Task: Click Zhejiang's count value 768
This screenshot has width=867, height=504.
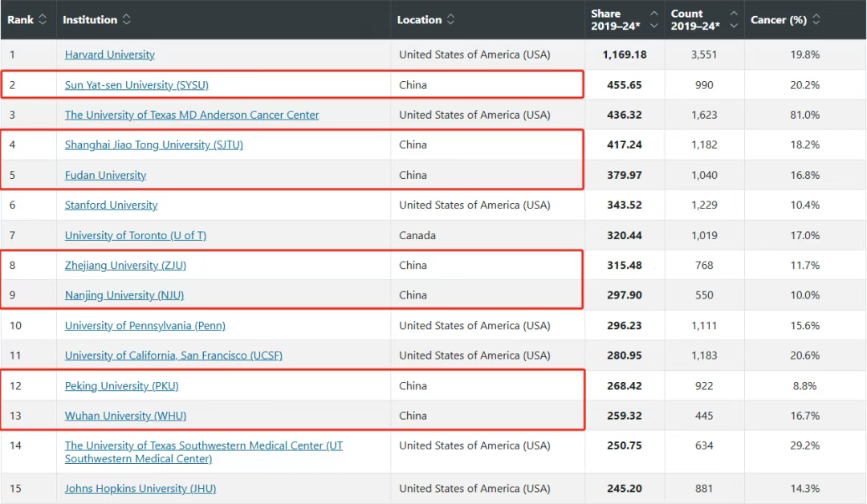Action: (x=704, y=266)
